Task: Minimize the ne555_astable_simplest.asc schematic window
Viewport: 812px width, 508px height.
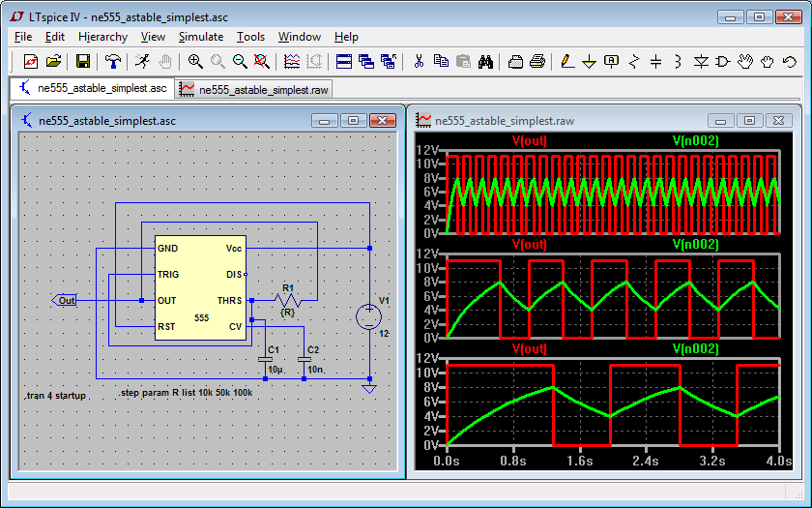Action: [x=325, y=120]
